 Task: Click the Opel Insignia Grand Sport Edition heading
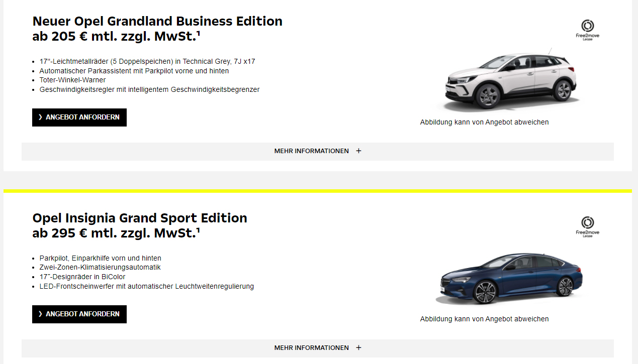point(140,218)
